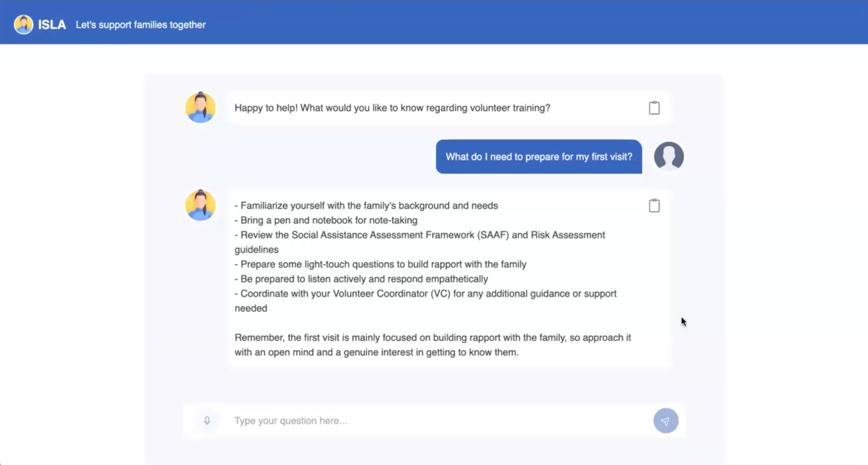Click the 'Review the Social Assistance Assessment Framework' line
This screenshot has height=465, width=868.
point(420,235)
